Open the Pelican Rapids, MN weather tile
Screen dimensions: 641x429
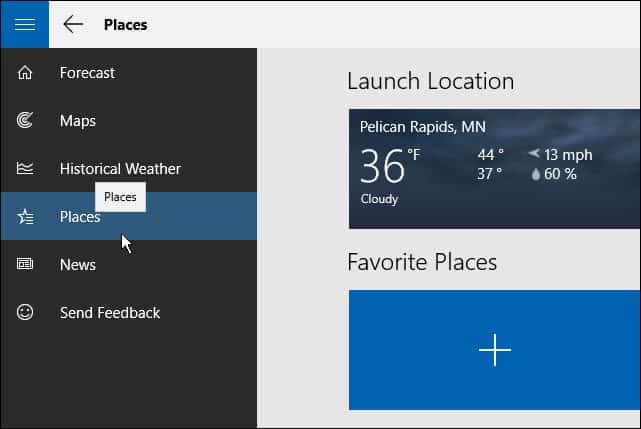[x=495, y=168]
